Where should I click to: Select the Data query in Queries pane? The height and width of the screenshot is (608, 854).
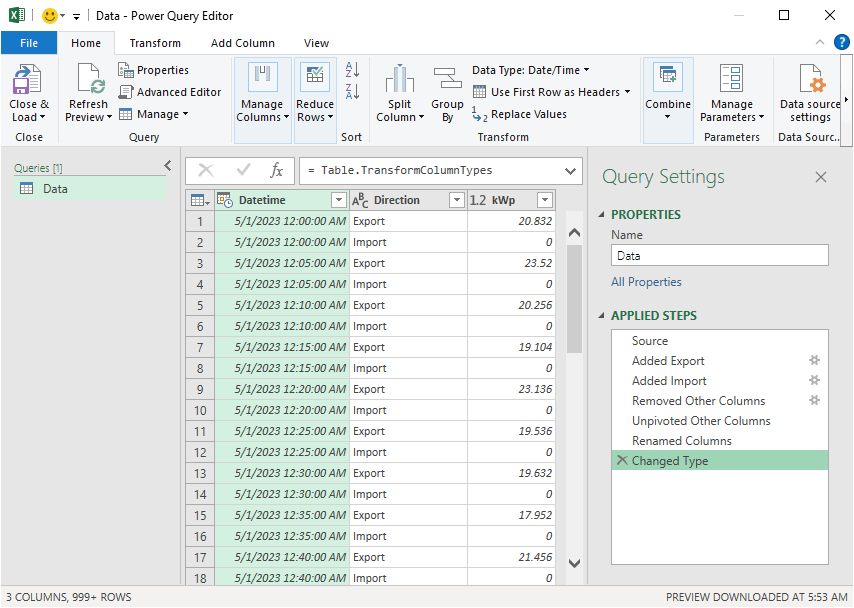pyautogui.click(x=90, y=189)
